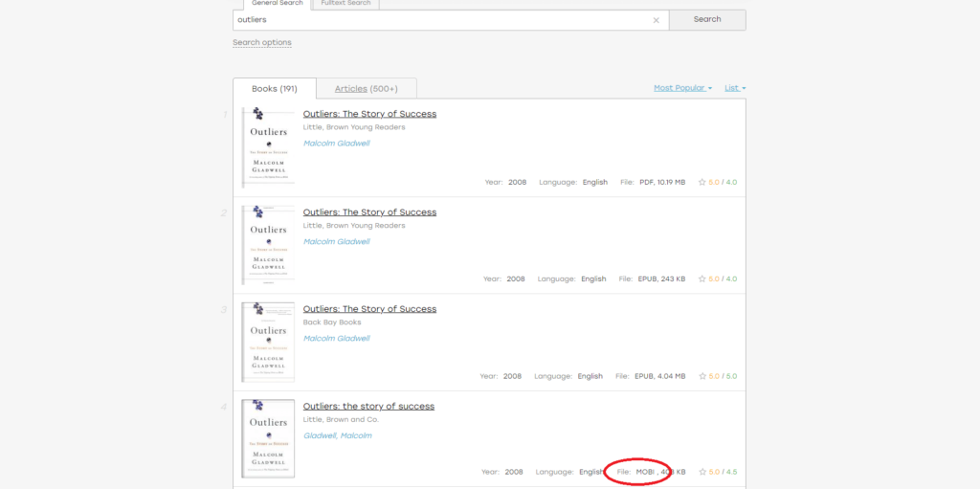Switch to the Fulltext Search tab
The width and height of the screenshot is (980, 489).
tap(345, 4)
